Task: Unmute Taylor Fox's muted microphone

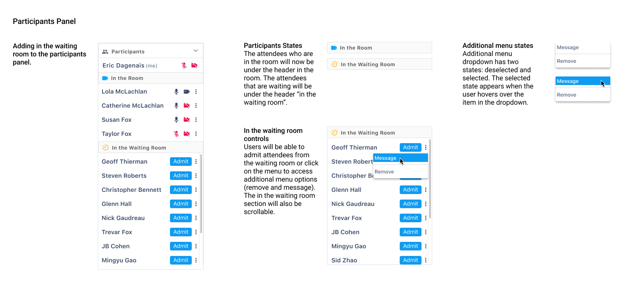Action: pyautogui.click(x=176, y=134)
